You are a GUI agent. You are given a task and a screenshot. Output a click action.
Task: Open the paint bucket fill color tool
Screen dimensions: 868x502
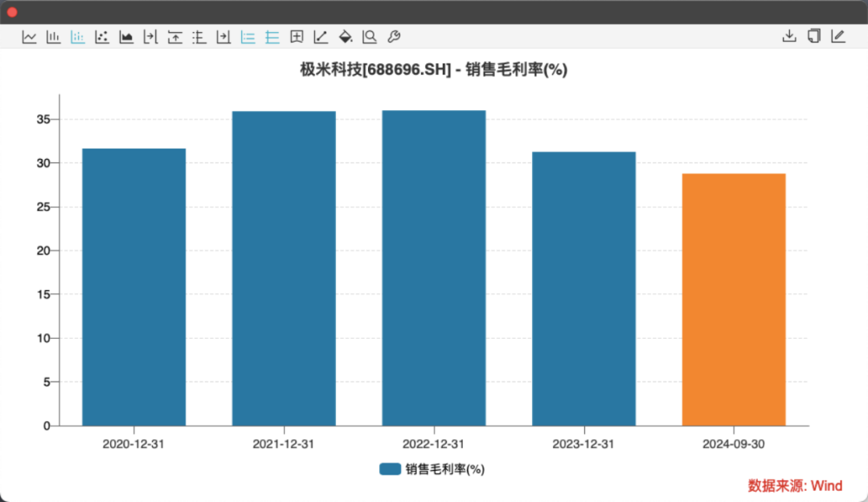346,37
